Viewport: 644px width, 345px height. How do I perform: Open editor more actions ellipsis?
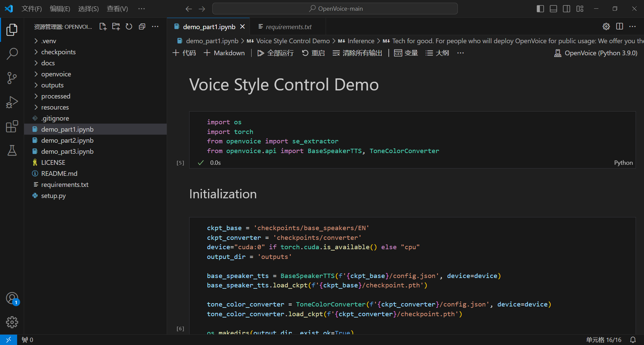633,26
